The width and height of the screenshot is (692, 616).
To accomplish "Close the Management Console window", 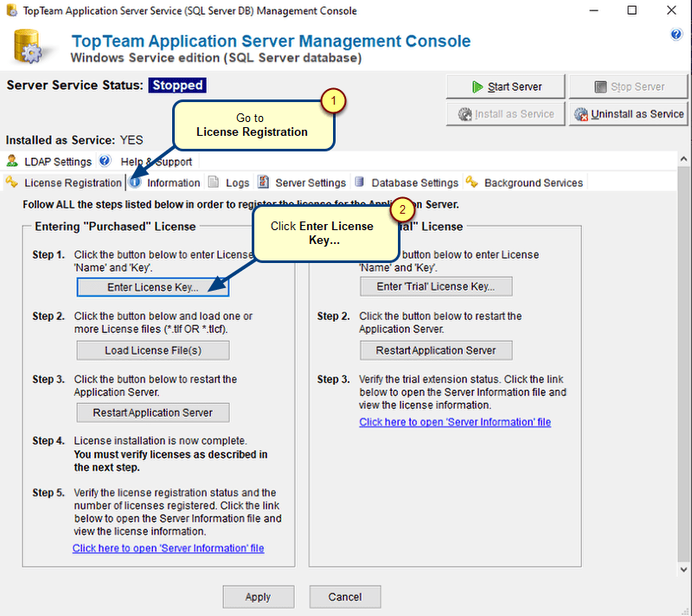I will (671, 10).
